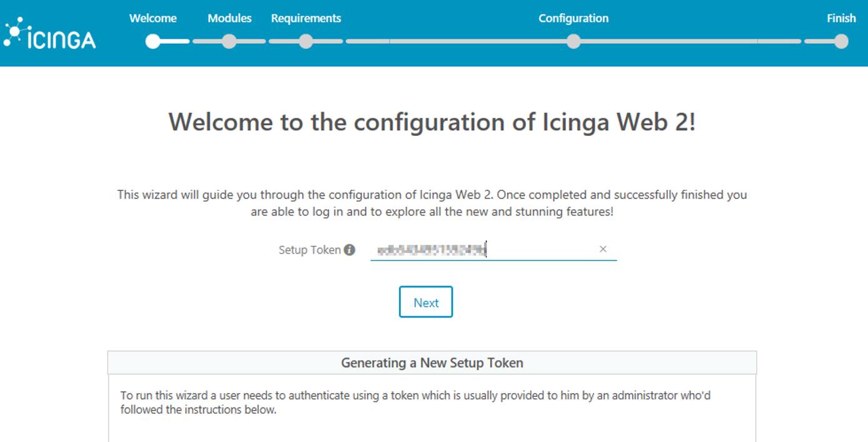Click the Next button
The width and height of the screenshot is (868, 442).
[426, 302]
